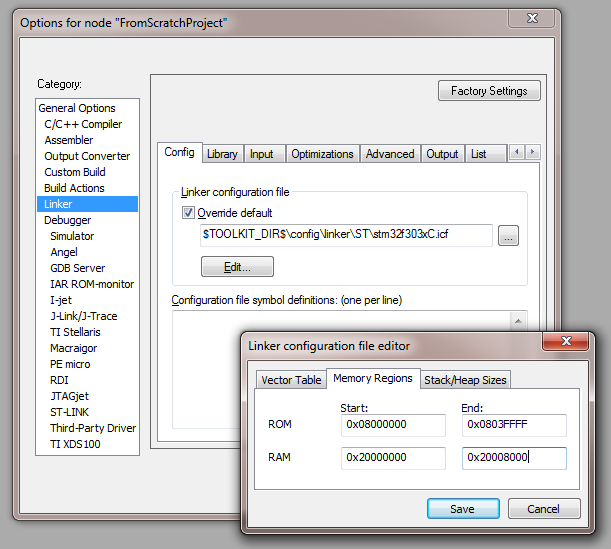Select Build Actions category
This screenshot has height=549, width=611.
[74, 188]
